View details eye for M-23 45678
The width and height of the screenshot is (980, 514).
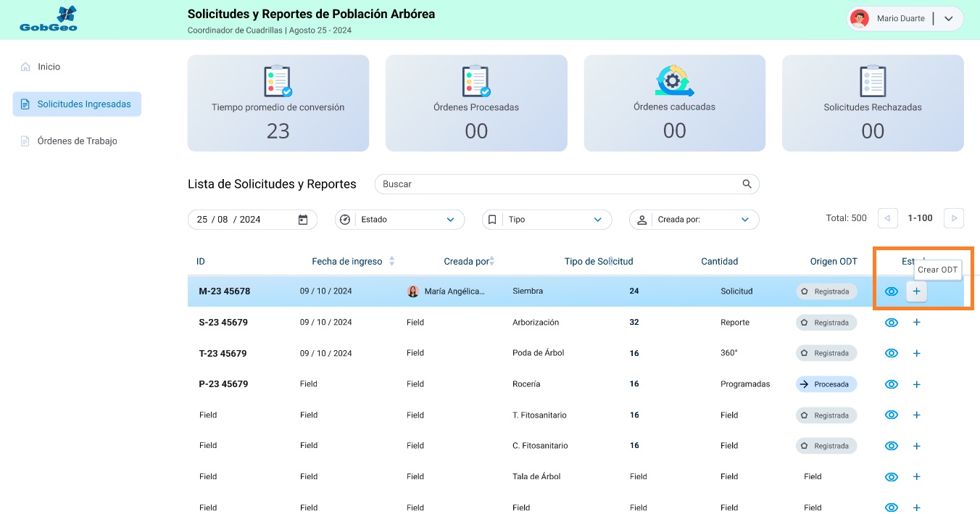[892, 291]
